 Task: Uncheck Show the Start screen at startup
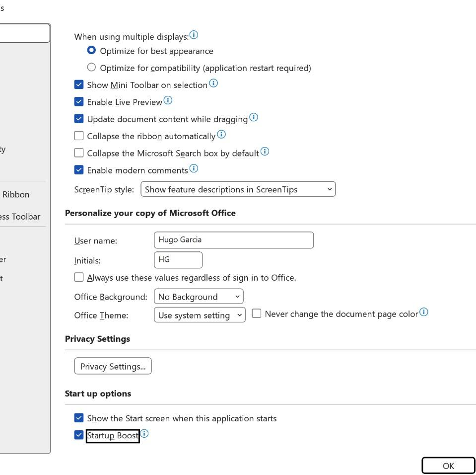pos(79,418)
